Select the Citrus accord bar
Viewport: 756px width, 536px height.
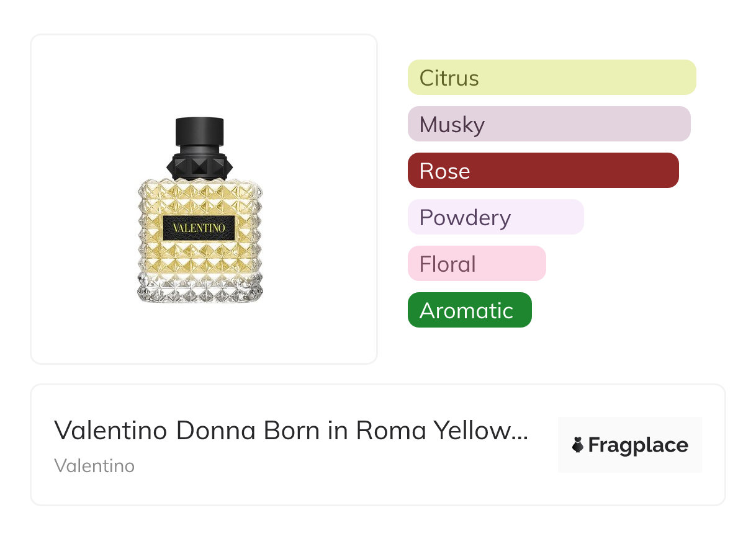tap(551, 78)
